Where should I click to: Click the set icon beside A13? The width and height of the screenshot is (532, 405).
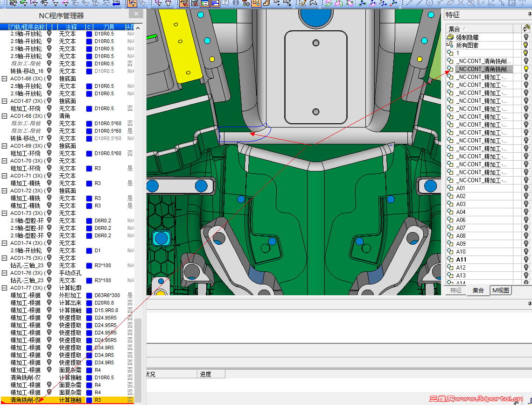coord(450,275)
